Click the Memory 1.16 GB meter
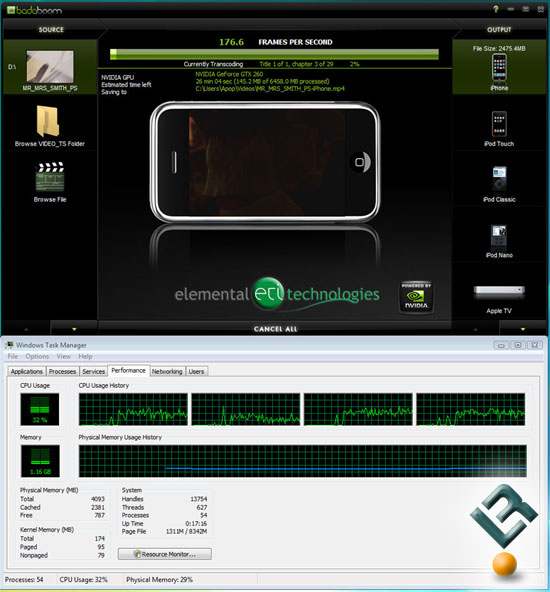The height and width of the screenshot is (592, 550). coord(40,461)
